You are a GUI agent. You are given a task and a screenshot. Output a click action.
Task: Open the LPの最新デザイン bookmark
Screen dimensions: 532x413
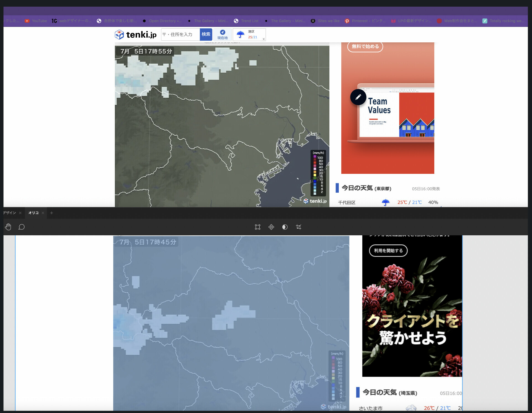click(411, 21)
